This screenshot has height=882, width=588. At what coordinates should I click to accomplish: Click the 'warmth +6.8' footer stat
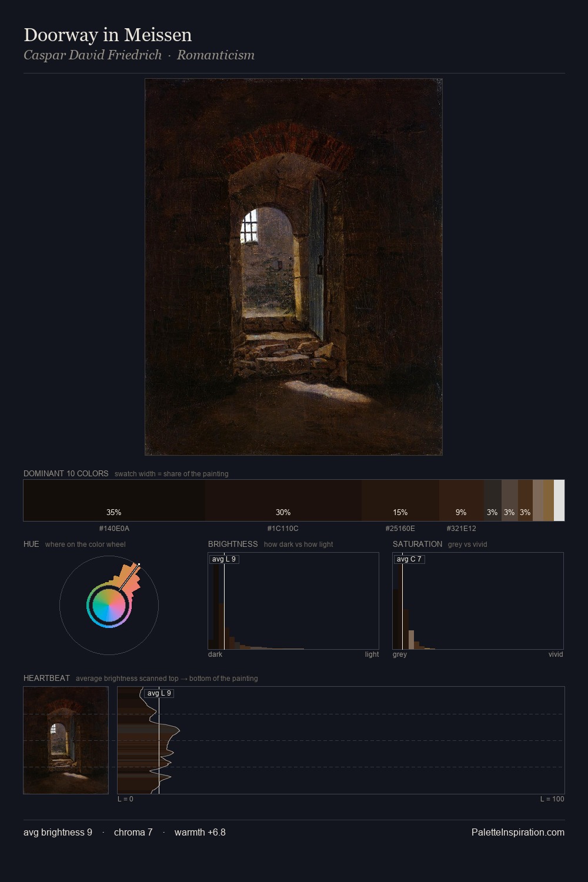tap(200, 832)
